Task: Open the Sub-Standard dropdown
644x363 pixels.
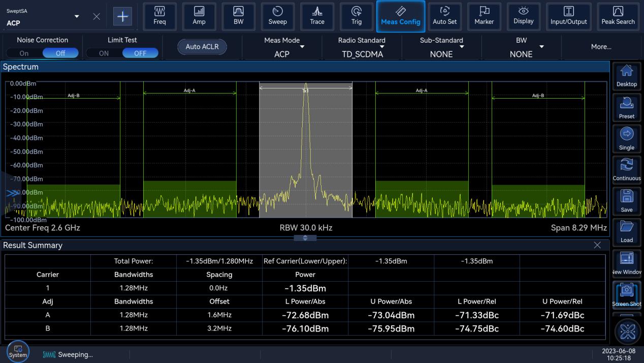Action: pos(441,47)
